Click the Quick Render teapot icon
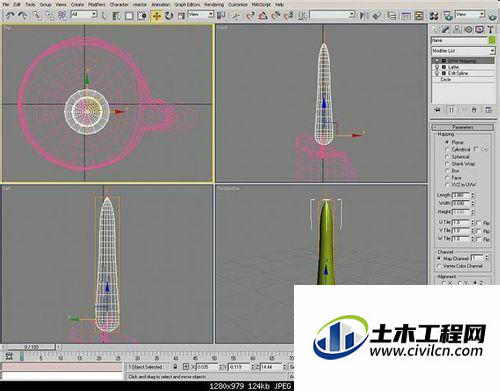Viewport: 500px width, 391px height. point(493,16)
